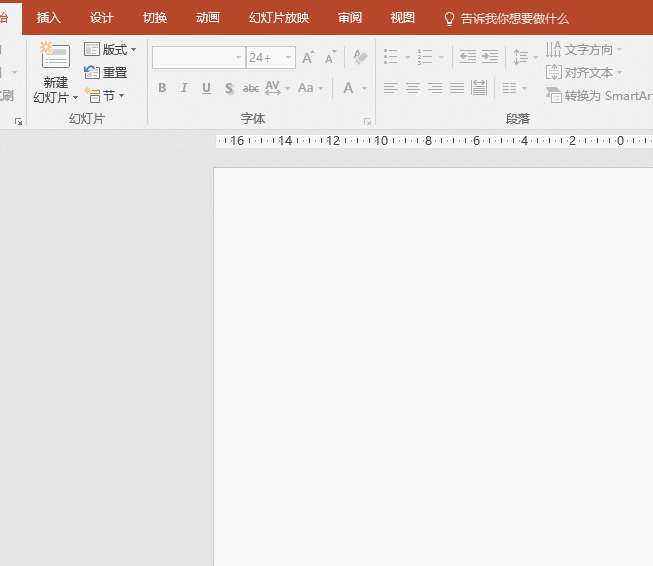
Task: Open the font color A picker
Action: coord(348,89)
